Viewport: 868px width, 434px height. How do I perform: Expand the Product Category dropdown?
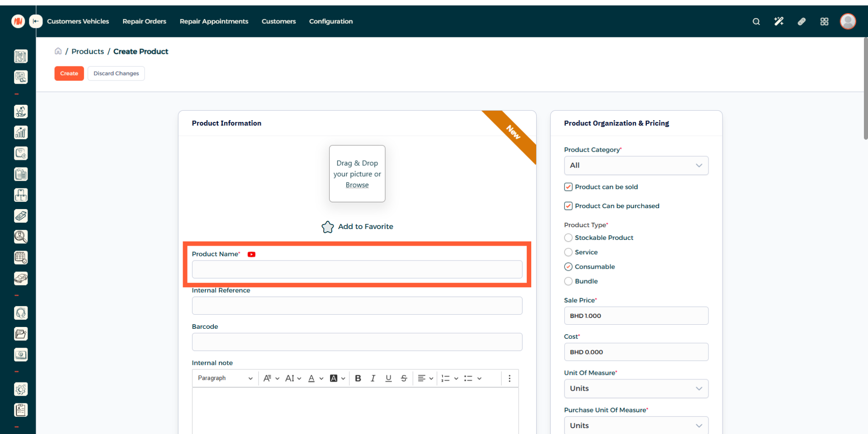point(636,166)
